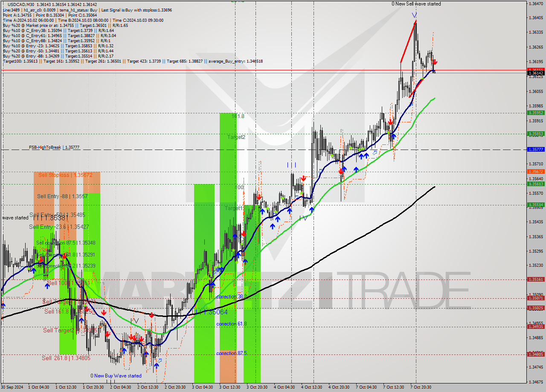Click the red 1.35161 price tag

tap(536, 280)
